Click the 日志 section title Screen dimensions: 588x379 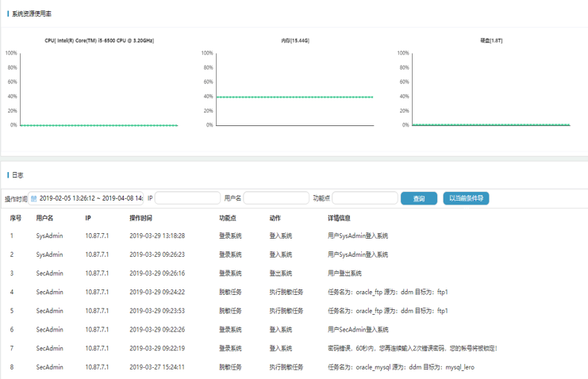click(17, 174)
